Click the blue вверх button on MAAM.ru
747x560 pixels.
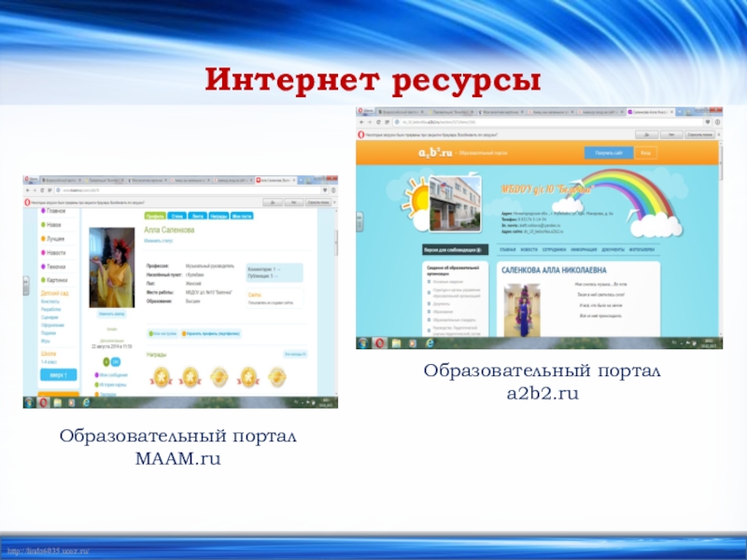pos(59,375)
